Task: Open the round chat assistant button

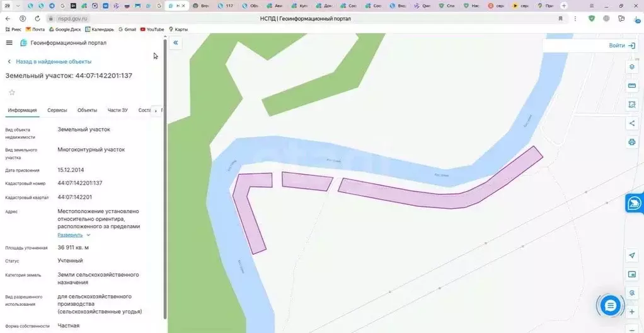Action: point(609,306)
